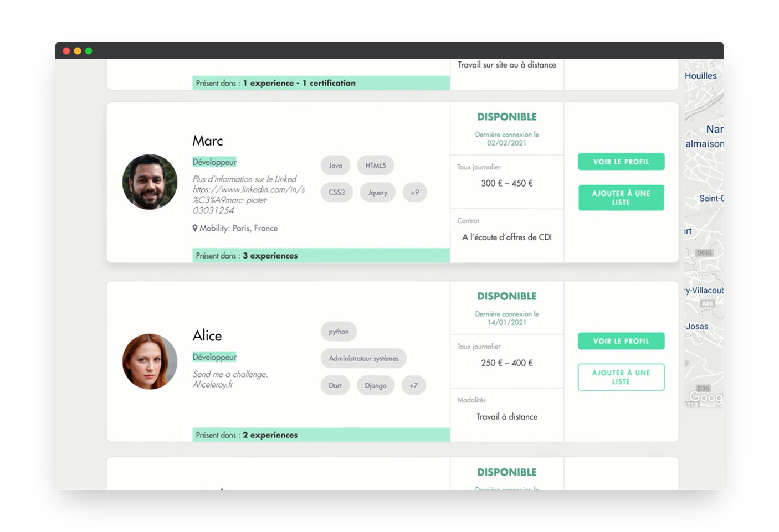
Task: Click Travail sur site ou à distance
Action: (507, 65)
